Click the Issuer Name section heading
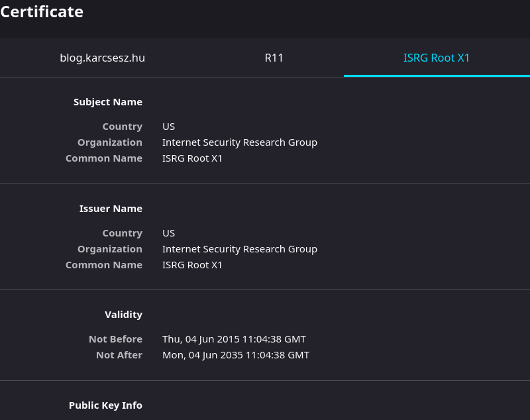 (x=111, y=209)
